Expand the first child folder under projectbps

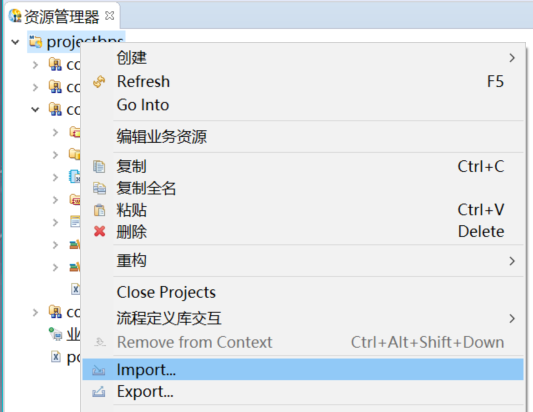[35, 65]
